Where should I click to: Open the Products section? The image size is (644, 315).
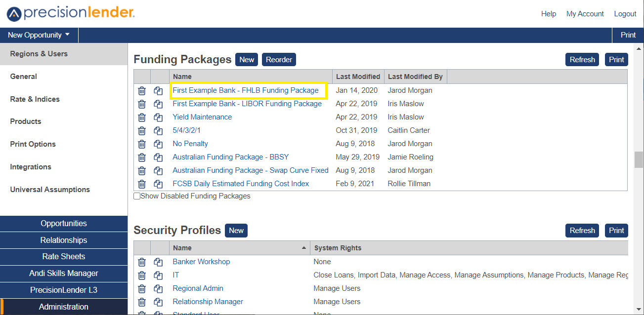(x=64, y=121)
